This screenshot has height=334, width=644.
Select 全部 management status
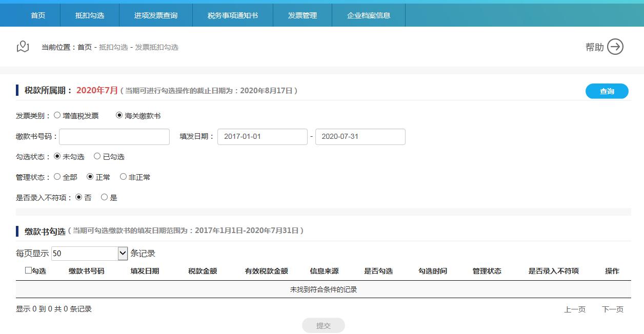click(x=57, y=177)
